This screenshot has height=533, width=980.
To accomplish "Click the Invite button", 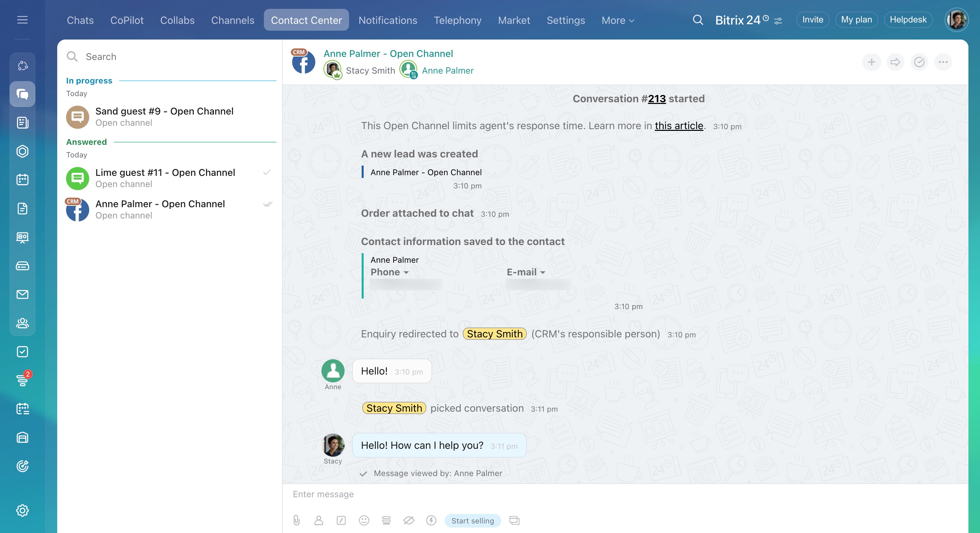I will tap(812, 20).
